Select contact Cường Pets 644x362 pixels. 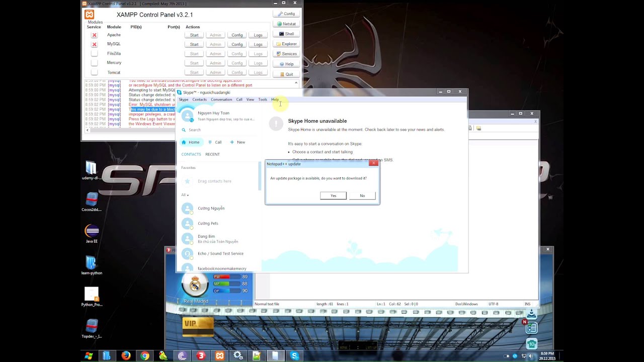219,223
